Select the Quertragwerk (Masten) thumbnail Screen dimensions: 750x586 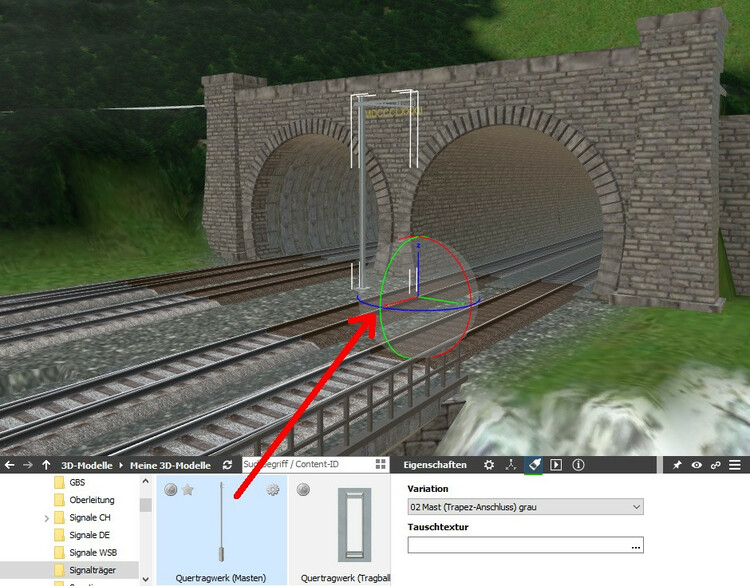coord(221,522)
